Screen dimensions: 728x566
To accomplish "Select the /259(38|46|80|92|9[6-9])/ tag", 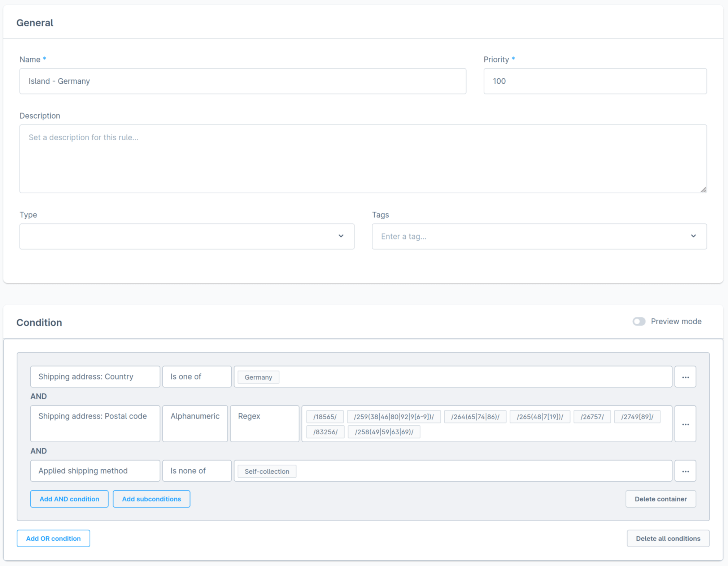I will pyautogui.click(x=394, y=417).
